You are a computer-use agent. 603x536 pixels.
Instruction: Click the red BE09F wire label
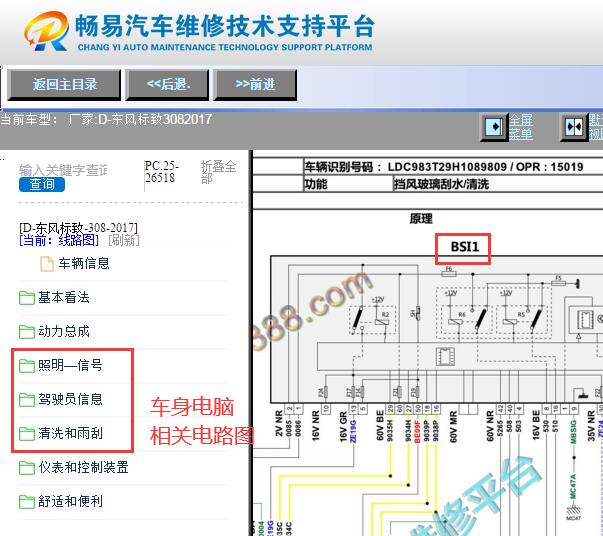[x=417, y=431]
